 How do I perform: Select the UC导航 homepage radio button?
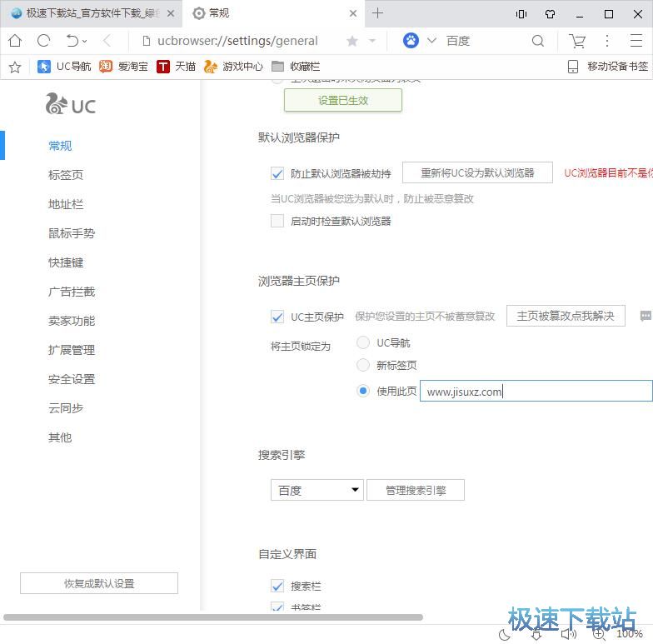point(363,342)
